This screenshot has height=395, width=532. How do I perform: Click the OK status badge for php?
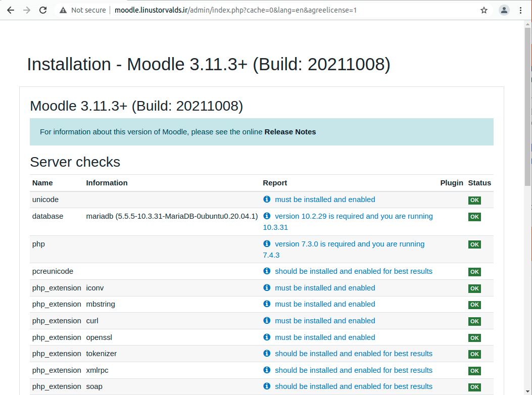tap(474, 244)
